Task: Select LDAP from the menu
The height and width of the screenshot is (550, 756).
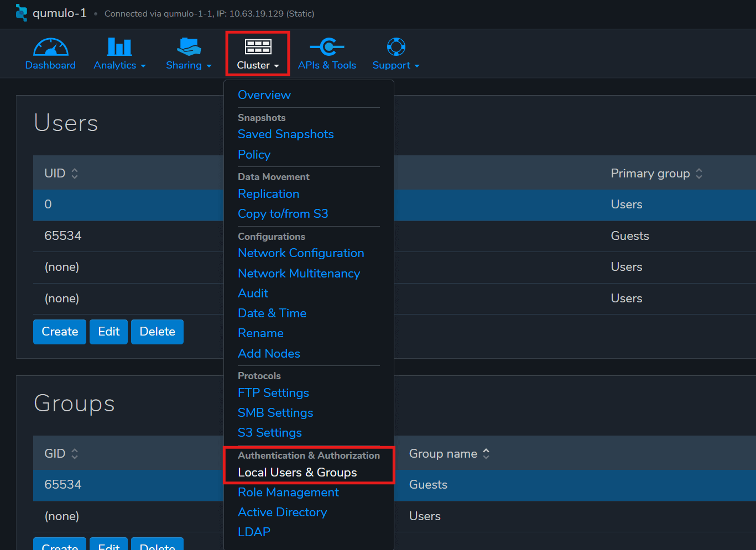Action: pyautogui.click(x=254, y=532)
